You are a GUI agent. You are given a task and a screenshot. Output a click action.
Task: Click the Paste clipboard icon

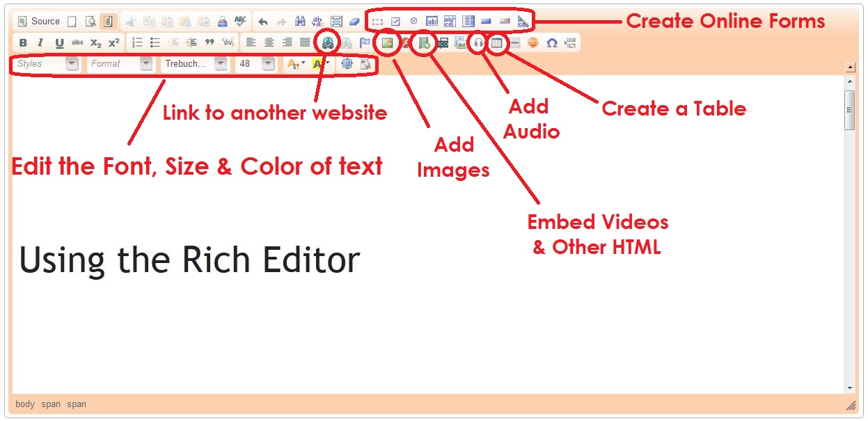click(167, 22)
